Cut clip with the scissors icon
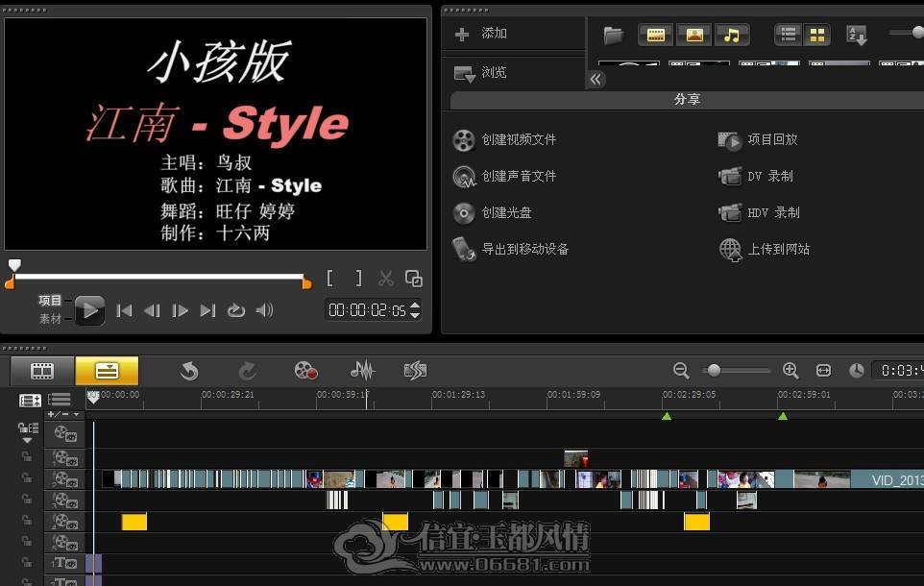The image size is (924, 586). coord(386,279)
